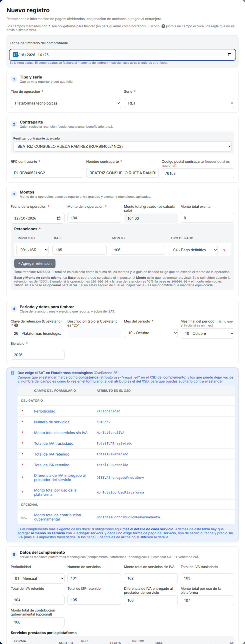Follow the Monto total por uso de la plataforma link
This screenshot has width=245, height=644.
coord(55,492)
